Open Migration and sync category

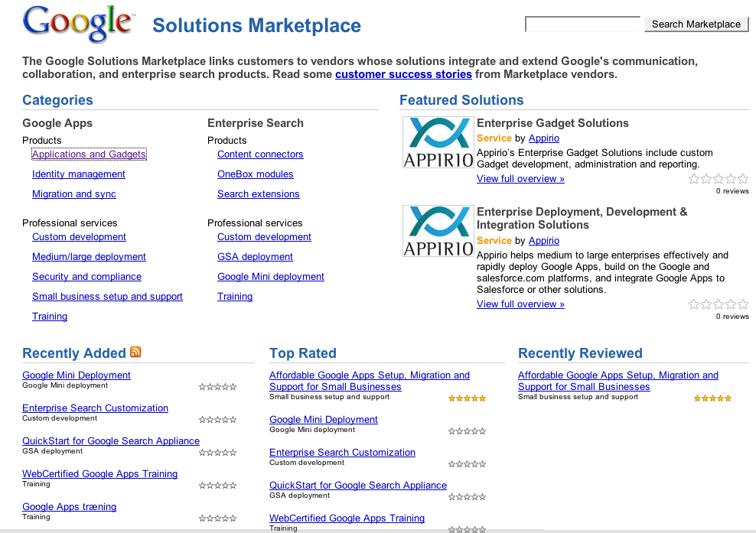pos(74,193)
